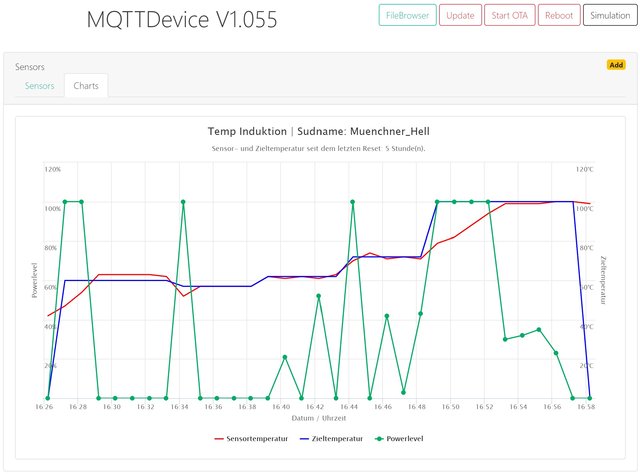Click the Powerlevel data point near 16:40

pyautogui.click(x=285, y=357)
